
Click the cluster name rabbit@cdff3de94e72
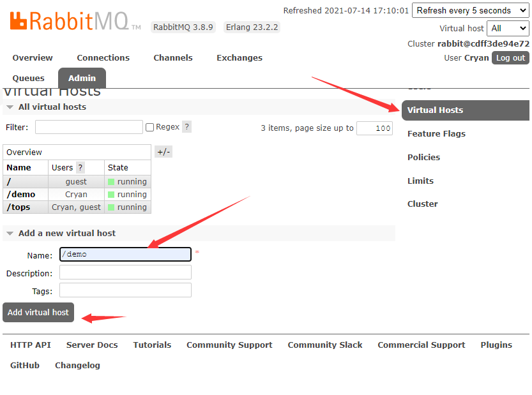tap(483, 44)
